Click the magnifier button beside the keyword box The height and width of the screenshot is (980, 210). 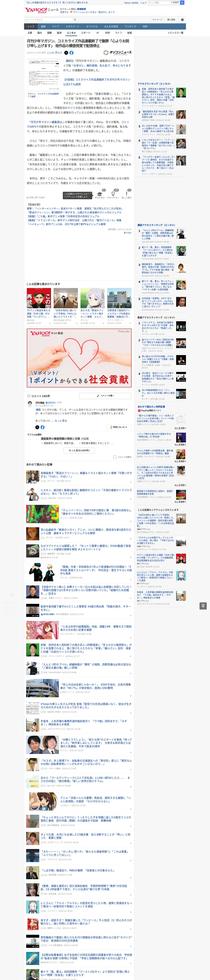coord(75,20)
